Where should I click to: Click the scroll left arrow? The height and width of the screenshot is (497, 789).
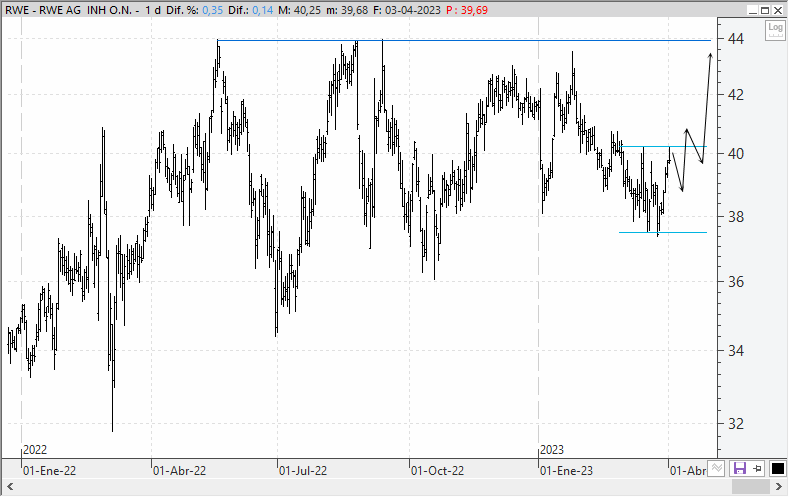coord(10,486)
